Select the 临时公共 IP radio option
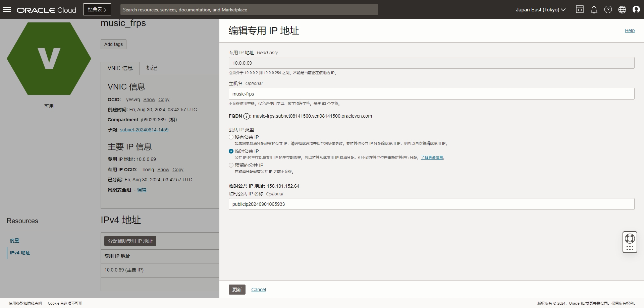644x308 pixels. click(x=231, y=151)
